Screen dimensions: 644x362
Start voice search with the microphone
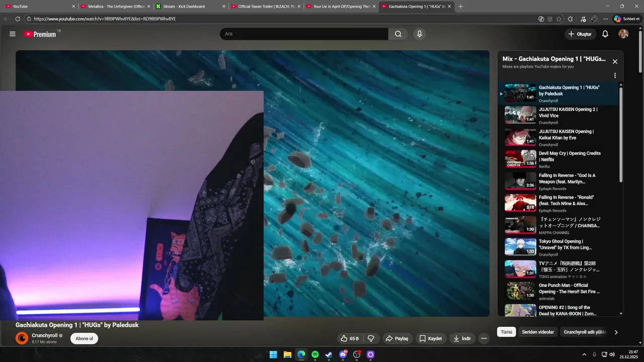[x=419, y=34]
